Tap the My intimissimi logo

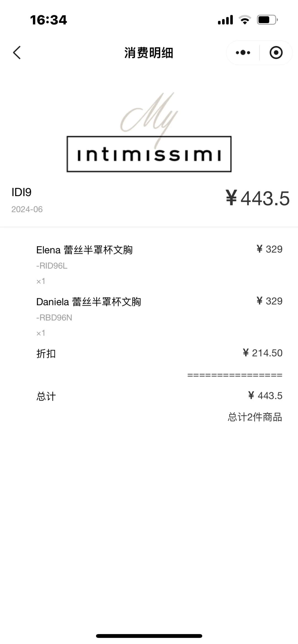pos(149,132)
